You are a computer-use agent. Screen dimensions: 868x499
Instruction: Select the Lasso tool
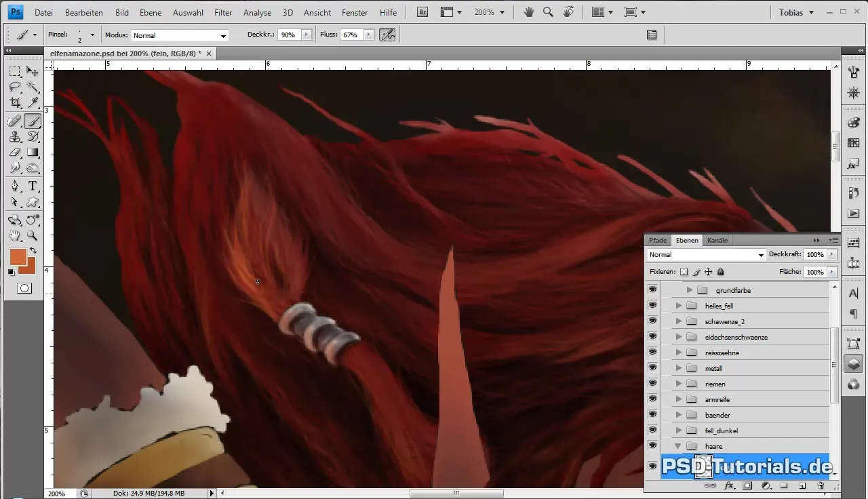[x=14, y=87]
